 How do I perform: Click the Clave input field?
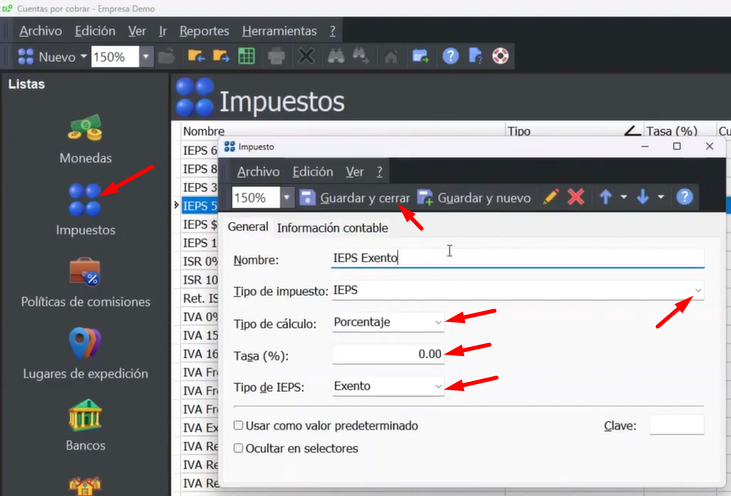676,426
